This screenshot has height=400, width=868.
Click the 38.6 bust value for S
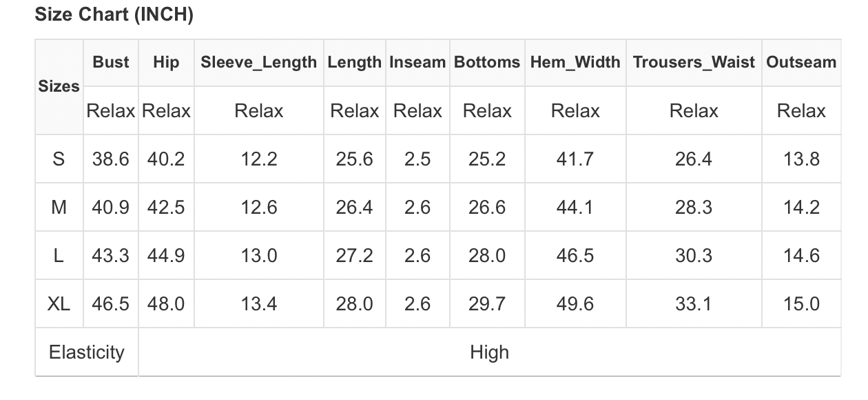click(111, 159)
